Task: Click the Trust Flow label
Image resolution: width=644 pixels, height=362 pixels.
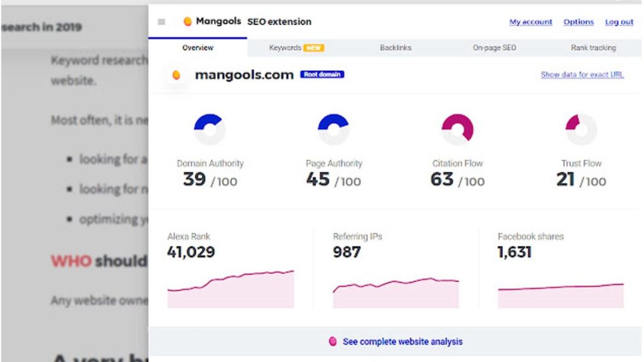Action: coord(581,163)
